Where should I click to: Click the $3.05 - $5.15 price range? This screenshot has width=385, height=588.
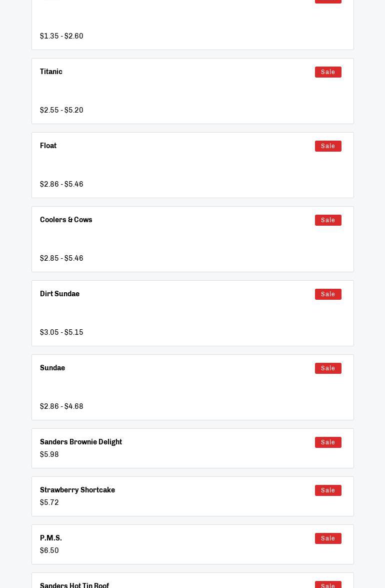coord(61,332)
